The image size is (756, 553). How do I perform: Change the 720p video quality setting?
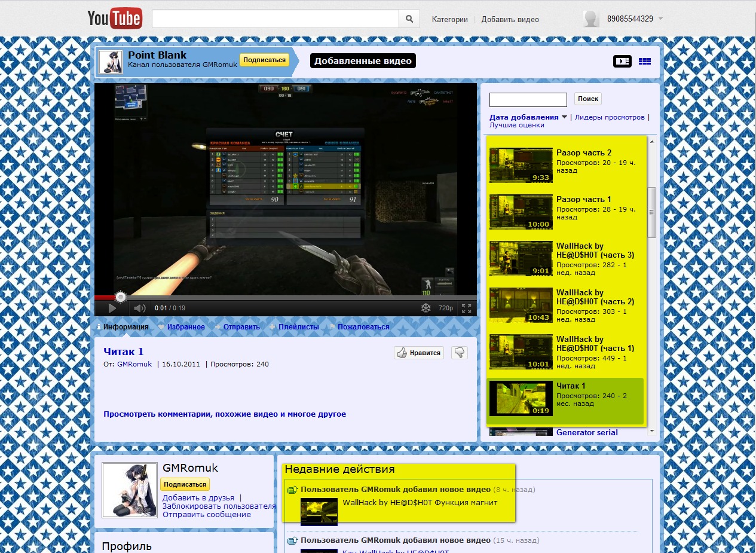[x=446, y=308]
